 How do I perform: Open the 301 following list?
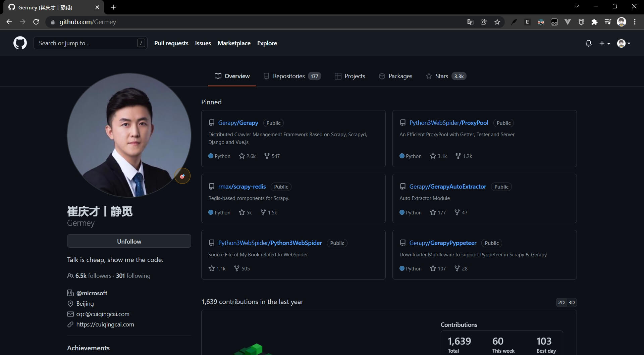133,275
